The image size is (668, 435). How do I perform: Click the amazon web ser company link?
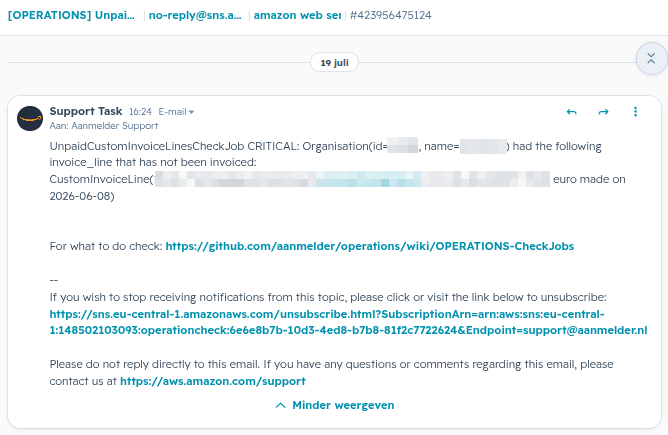click(x=297, y=15)
